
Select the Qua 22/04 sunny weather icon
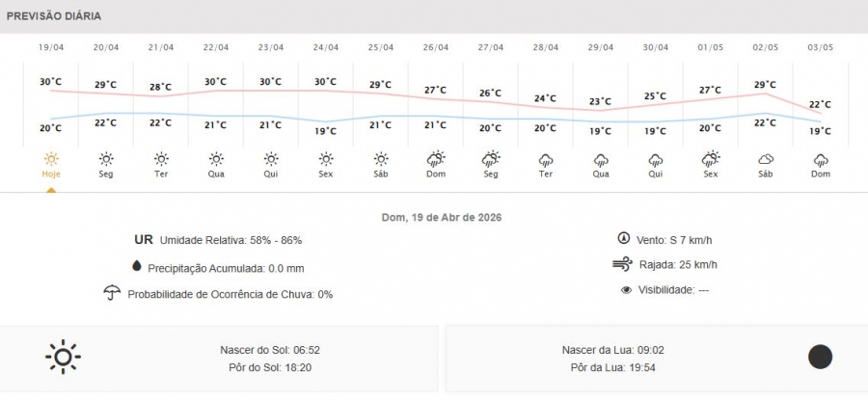pos(216,159)
